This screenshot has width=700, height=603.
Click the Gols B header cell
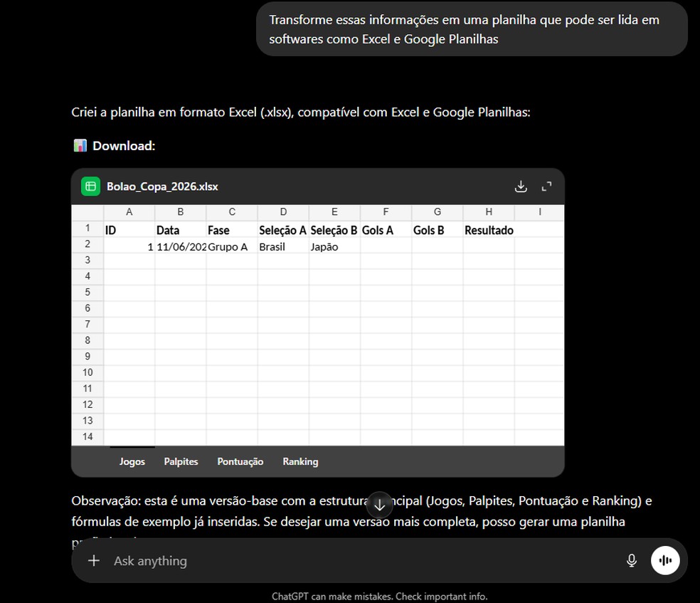point(437,230)
